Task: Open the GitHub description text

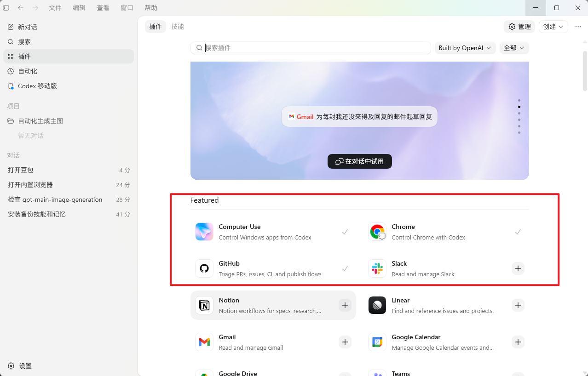Action: click(x=270, y=274)
